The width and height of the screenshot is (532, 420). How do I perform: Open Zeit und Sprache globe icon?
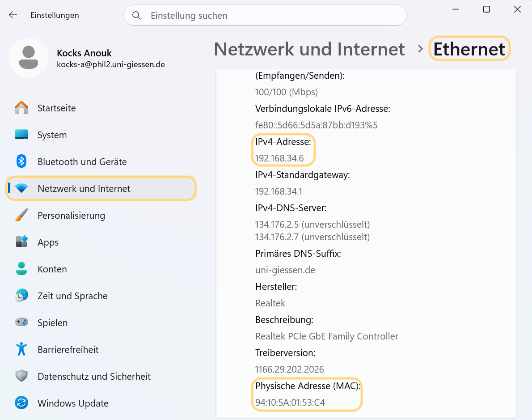[21, 295]
